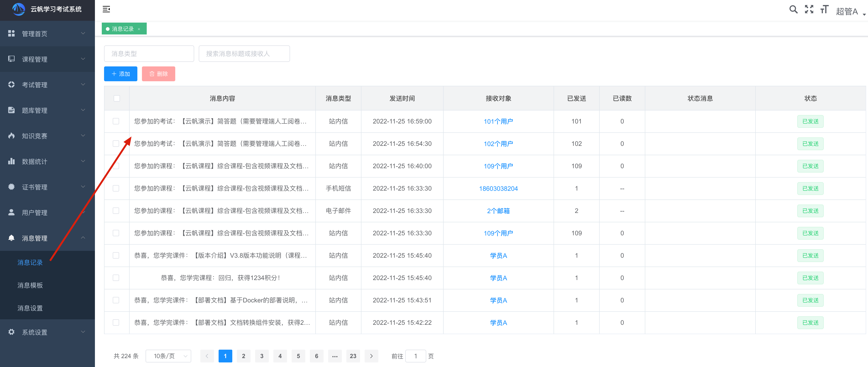The height and width of the screenshot is (367, 868).
Task: Go to page 23 in pagination
Action: tap(353, 356)
